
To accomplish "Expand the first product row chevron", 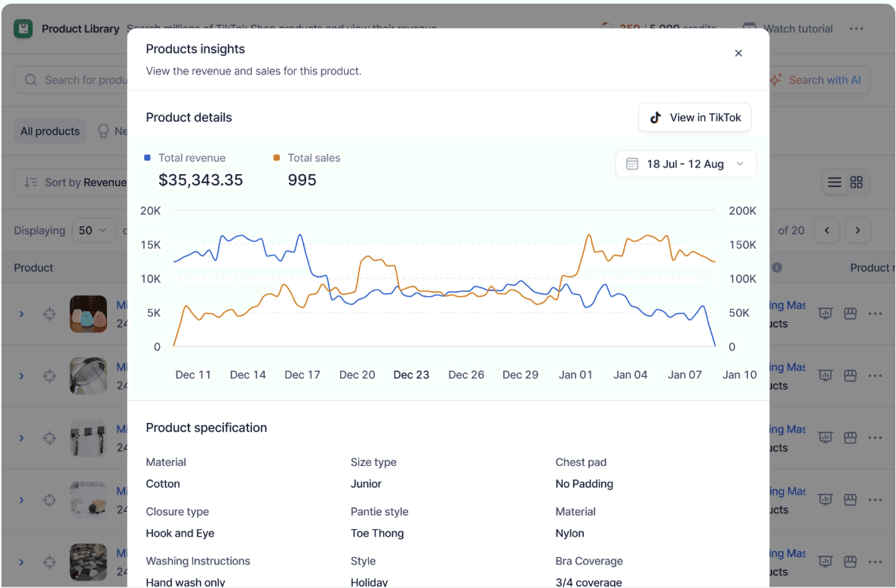I will [x=22, y=314].
